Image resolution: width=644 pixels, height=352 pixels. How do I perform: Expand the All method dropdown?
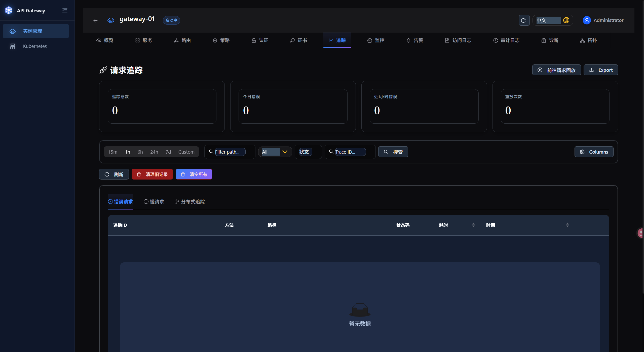(x=275, y=152)
